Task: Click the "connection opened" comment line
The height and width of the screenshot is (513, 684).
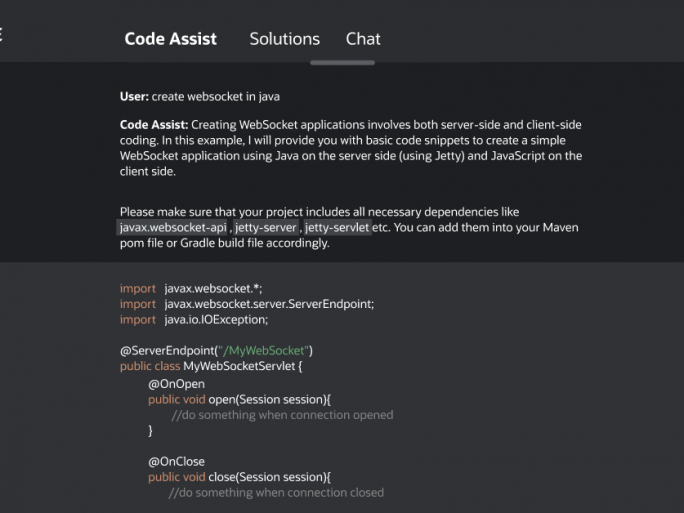Action: 282,415
